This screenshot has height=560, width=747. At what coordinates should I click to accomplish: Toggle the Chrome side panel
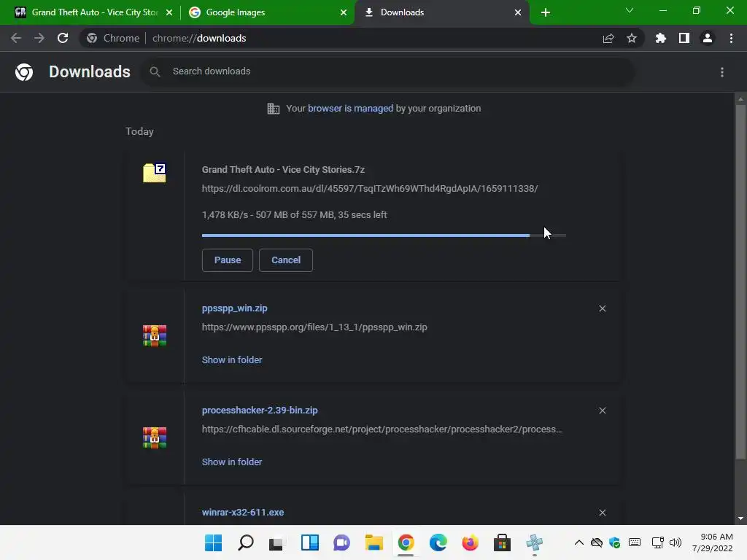(684, 38)
